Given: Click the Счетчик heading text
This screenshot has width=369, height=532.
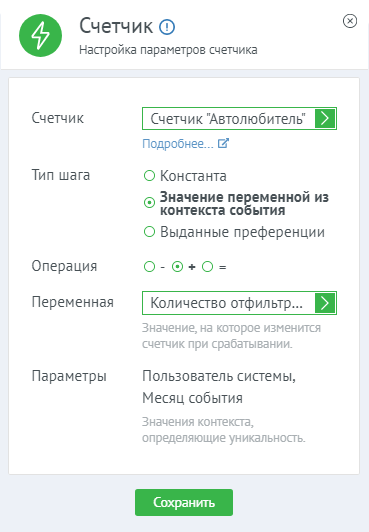Looking at the screenshot, I should tap(116, 26).
